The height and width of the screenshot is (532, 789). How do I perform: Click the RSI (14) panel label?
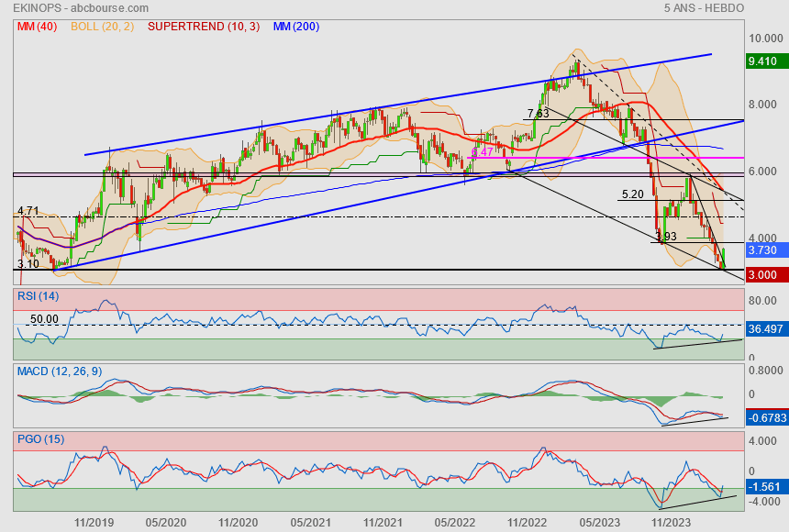coord(39,296)
